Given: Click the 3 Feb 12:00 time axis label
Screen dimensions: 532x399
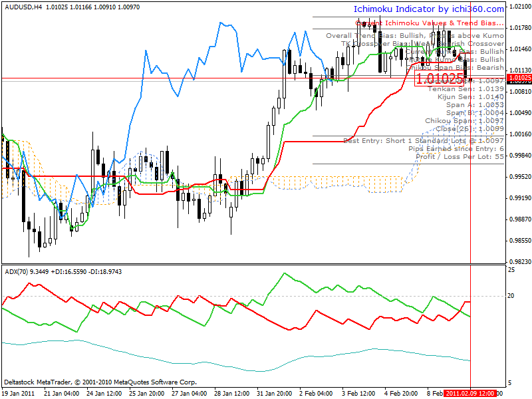Looking at the screenshot, I should 358,394.
